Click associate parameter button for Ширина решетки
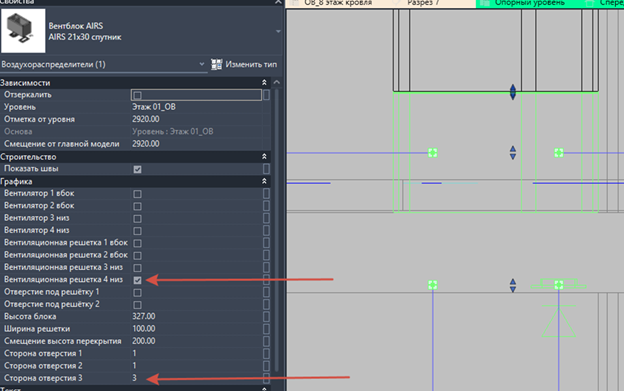The width and height of the screenshot is (624, 391). pos(266,329)
